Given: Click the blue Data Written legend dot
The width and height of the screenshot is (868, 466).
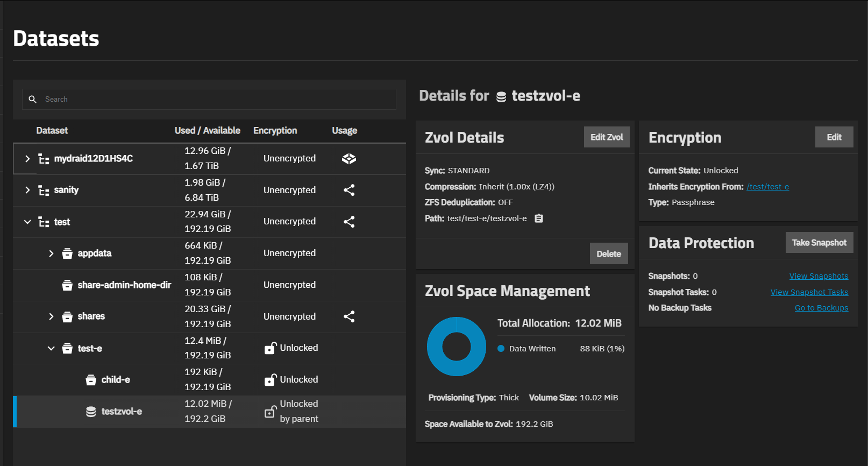Looking at the screenshot, I should pyautogui.click(x=501, y=349).
